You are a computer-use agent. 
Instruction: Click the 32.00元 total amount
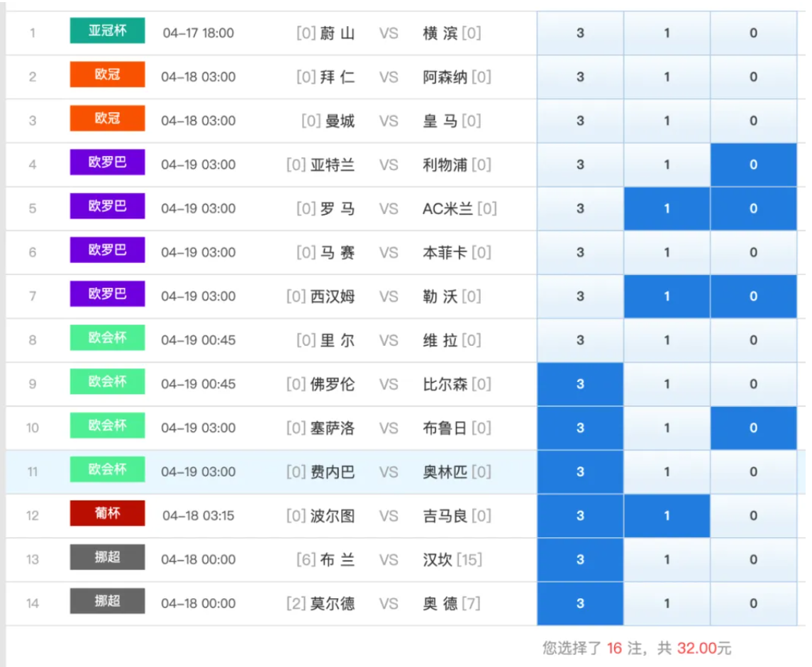click(703, 649)
